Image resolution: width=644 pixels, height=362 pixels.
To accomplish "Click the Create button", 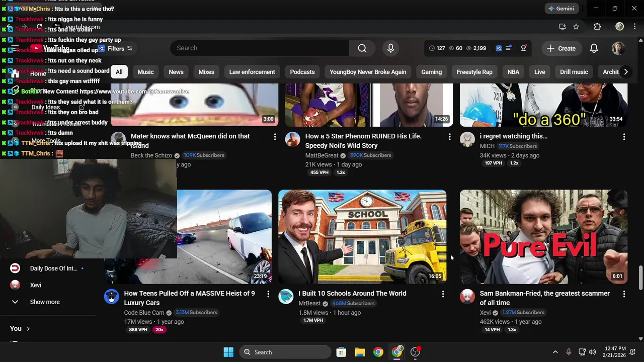I will [561, 48].
